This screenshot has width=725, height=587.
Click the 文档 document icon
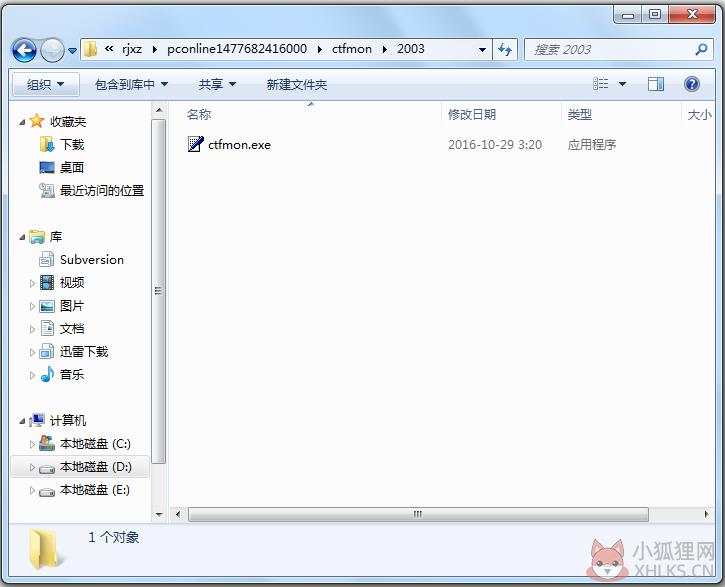[47, 328]
